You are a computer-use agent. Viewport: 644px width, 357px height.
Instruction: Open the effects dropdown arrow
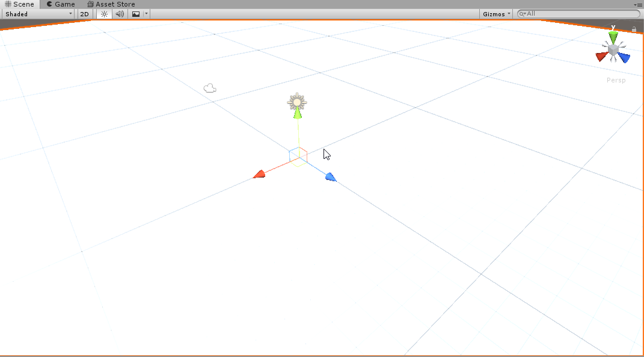[x=146, y=14]
